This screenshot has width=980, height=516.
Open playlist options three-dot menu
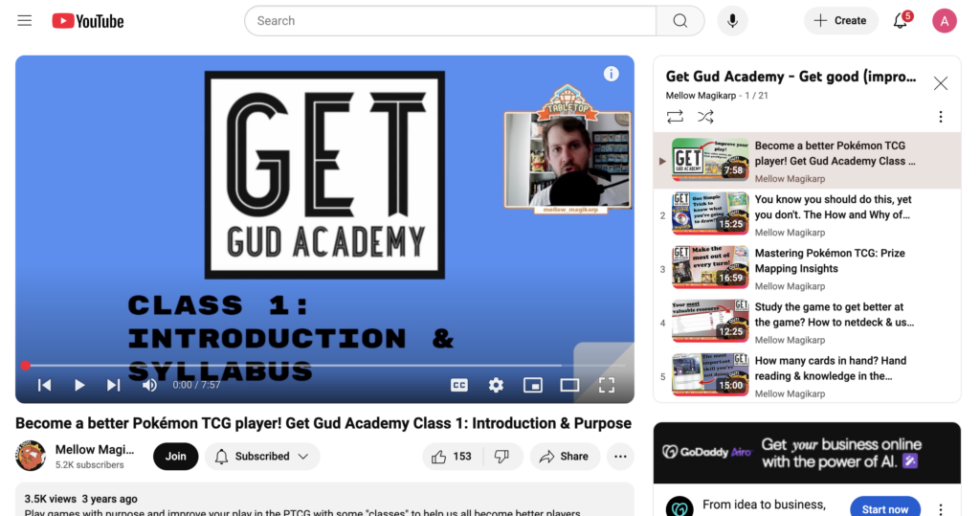pyautogui.click(x=940, y=117)
